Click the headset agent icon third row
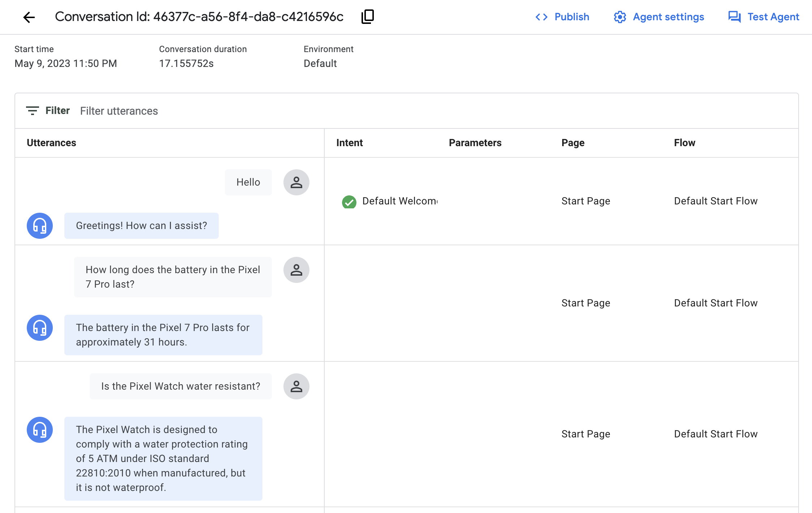This screenshot has height=513, width=812. 39,430
